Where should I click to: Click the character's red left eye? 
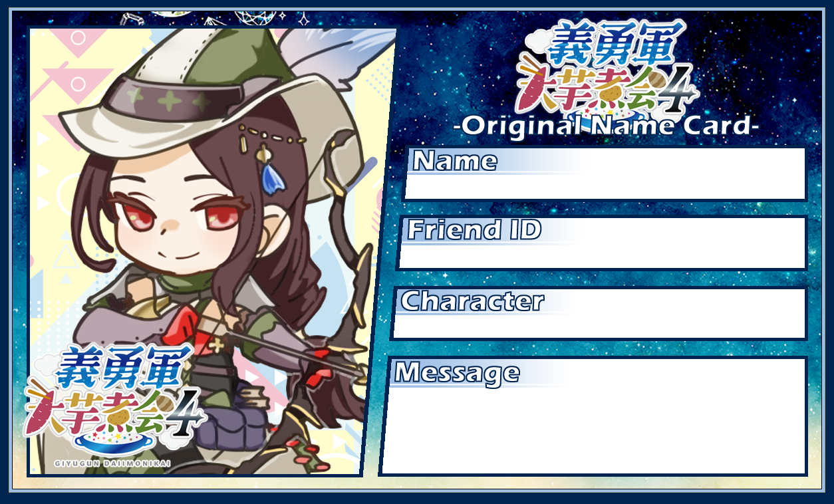coord(224,216)
